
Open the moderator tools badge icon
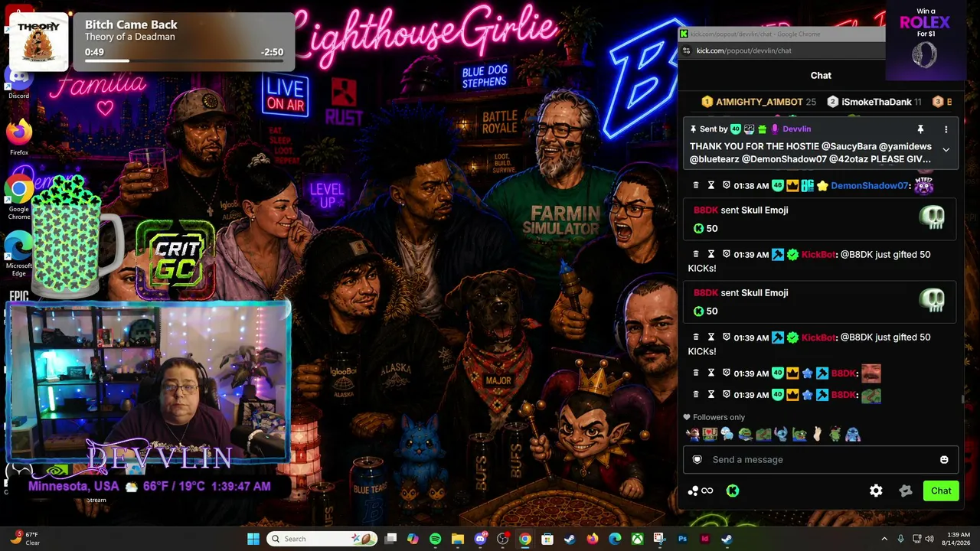pos(906,491)
